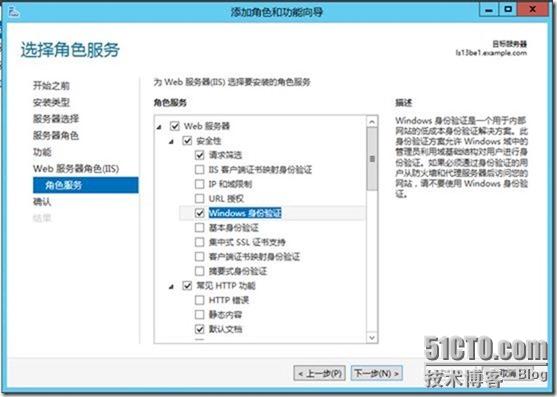Select the IP 和域限制 row label
The image size is (557, 397).
coord(230,184)
